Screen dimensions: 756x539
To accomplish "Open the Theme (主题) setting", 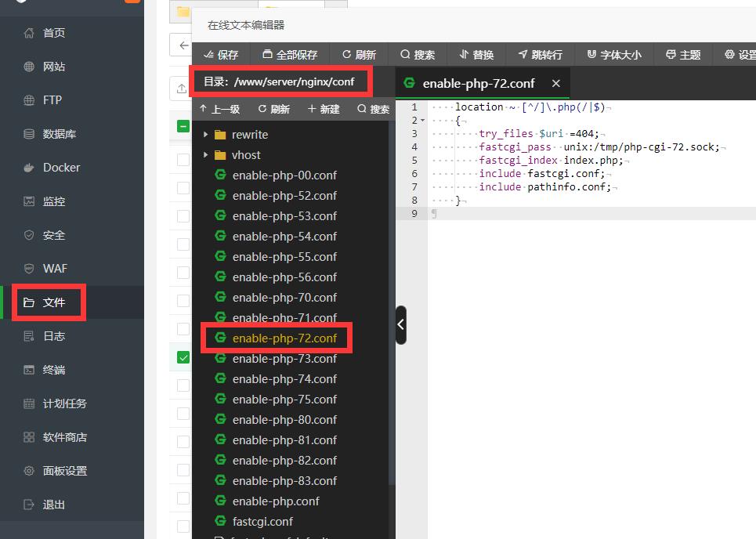I will point(683,55).
